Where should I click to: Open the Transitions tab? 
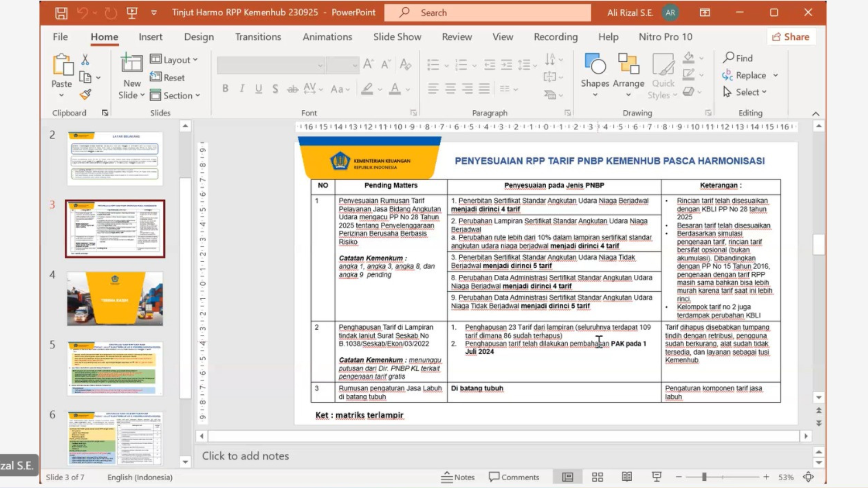coord(258,37)
